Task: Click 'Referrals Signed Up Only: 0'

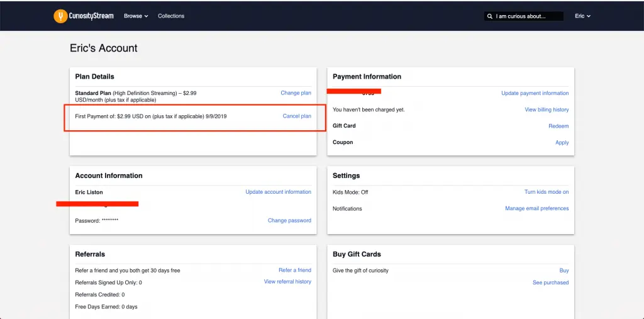Action: (x=108, y=283)
